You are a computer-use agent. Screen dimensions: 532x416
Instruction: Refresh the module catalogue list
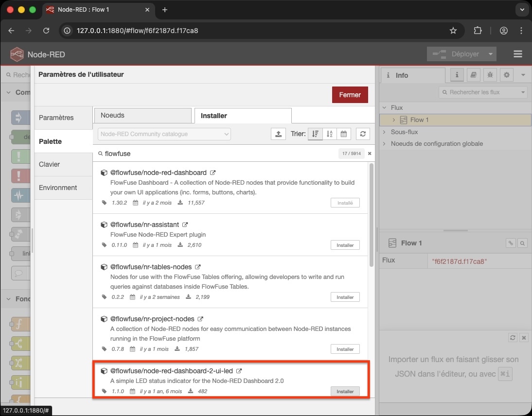coord(363,134)
